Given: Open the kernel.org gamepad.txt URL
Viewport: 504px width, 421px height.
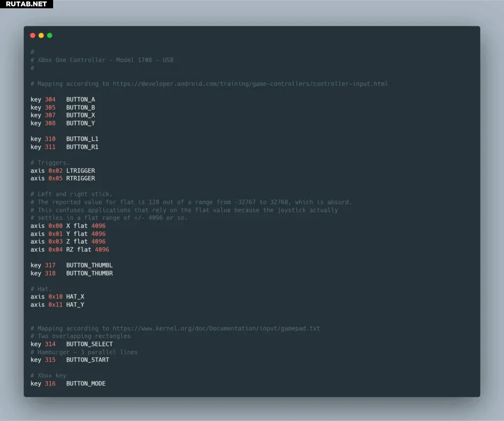Looking at the screenshot, I should tap(216, 328).
